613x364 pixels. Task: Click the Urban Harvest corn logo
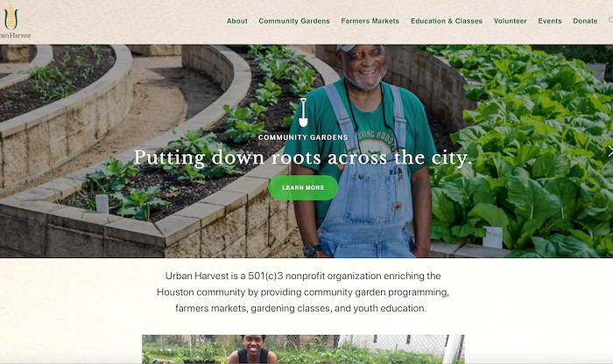point(11,17)
